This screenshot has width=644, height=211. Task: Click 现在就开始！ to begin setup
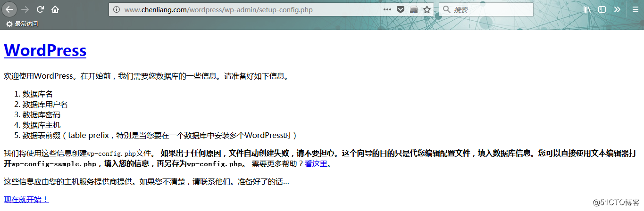point(26,200)
